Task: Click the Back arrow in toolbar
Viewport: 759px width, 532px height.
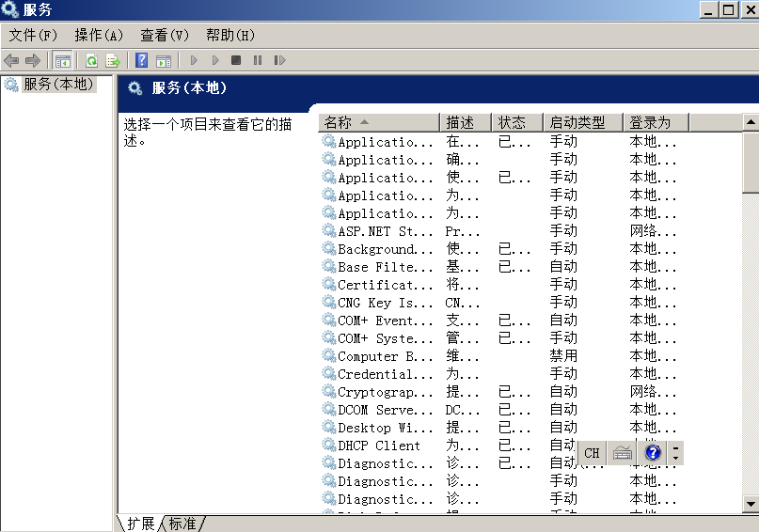Action: pos(11,60)
